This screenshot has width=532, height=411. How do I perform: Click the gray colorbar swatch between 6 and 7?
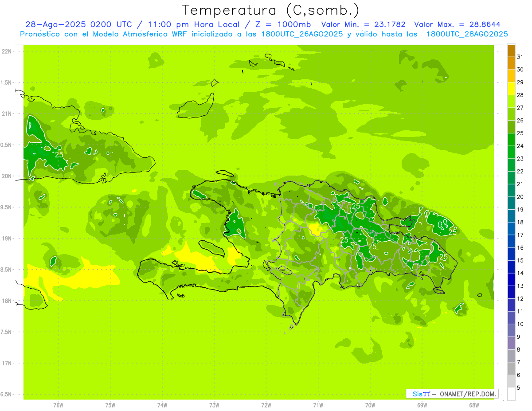click(511, 368)
